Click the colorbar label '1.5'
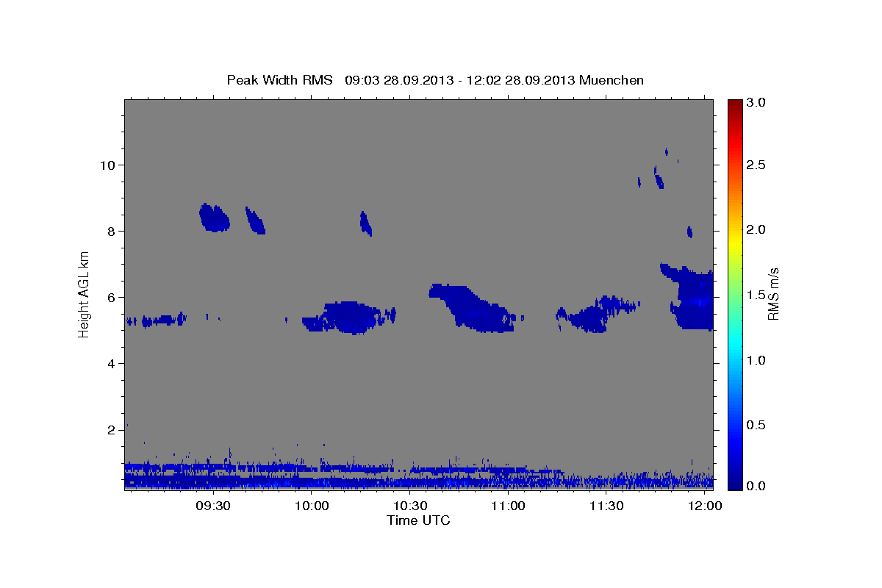 [x=756, y=295]
